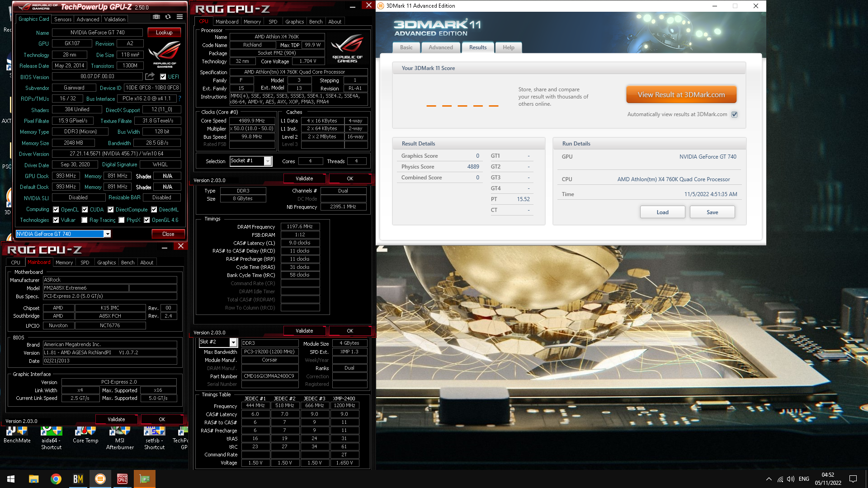
Task: Toggle the Ray Tracing checkbox
Action: click(85, 220)
